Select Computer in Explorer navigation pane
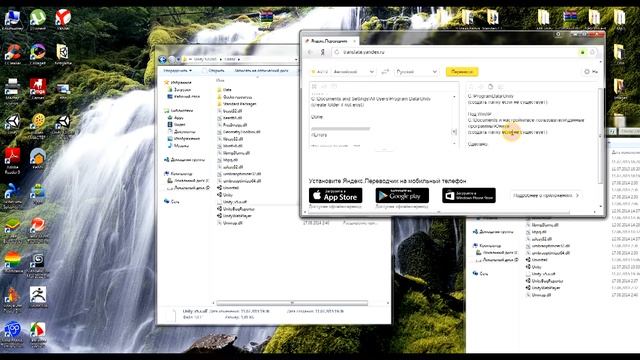 179,173
